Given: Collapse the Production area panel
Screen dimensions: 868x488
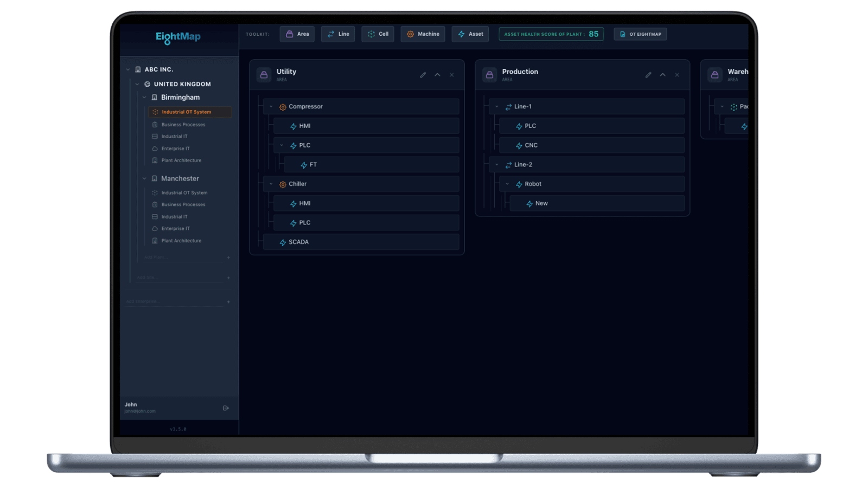Looking at the screenshot, I should (x=662, y=75).
